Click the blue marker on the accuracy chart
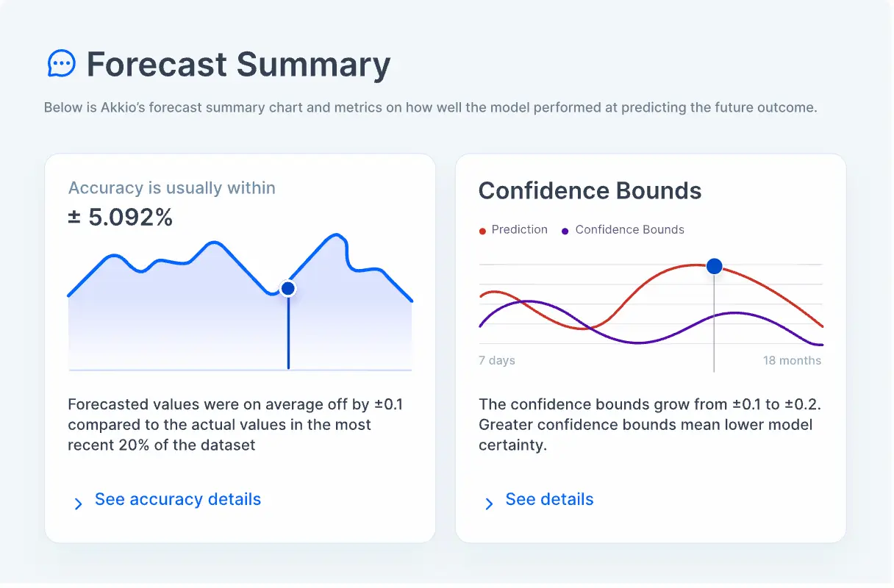 tap(287, 288)
